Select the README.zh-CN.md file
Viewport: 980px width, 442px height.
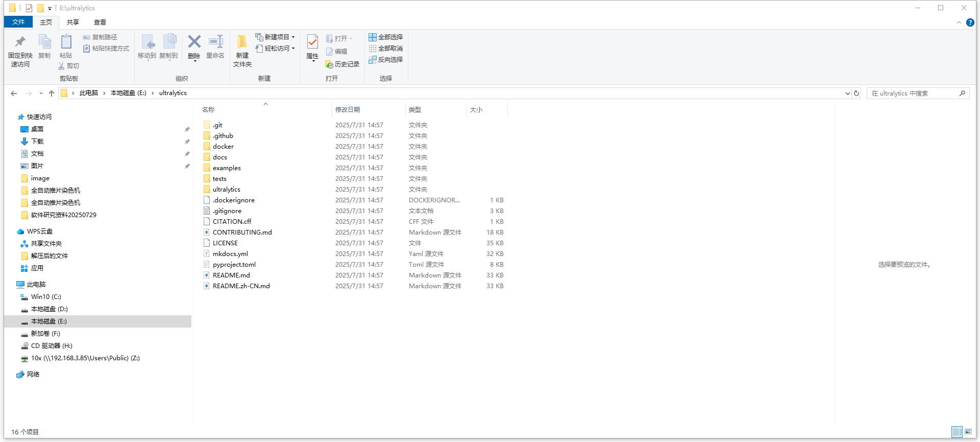tap(241, 286)
